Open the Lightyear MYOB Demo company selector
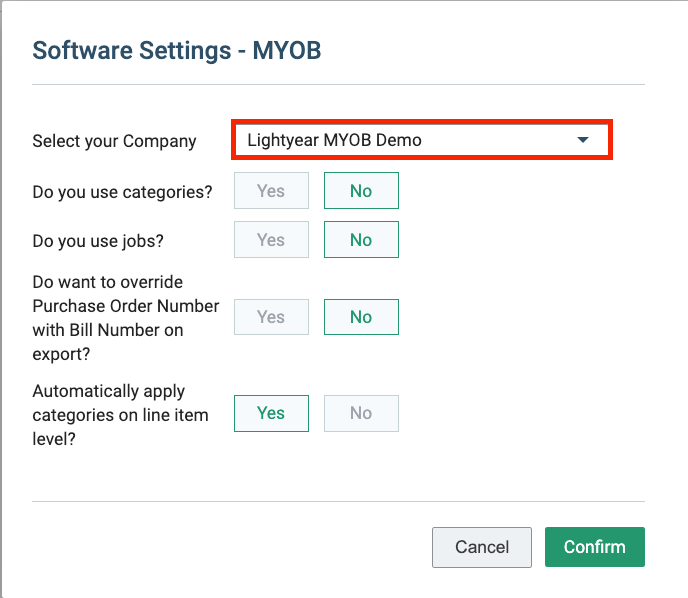Screen dimensions: 688x598 [422, 140]
